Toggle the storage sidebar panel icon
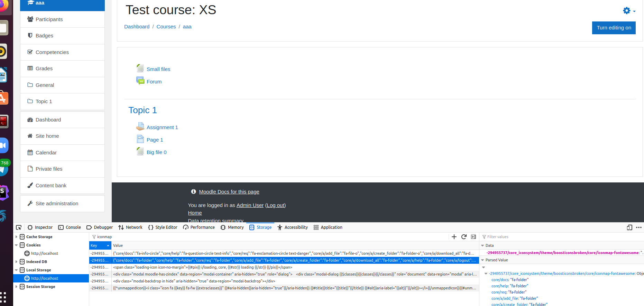644x306 pixels. pos(473,237)
